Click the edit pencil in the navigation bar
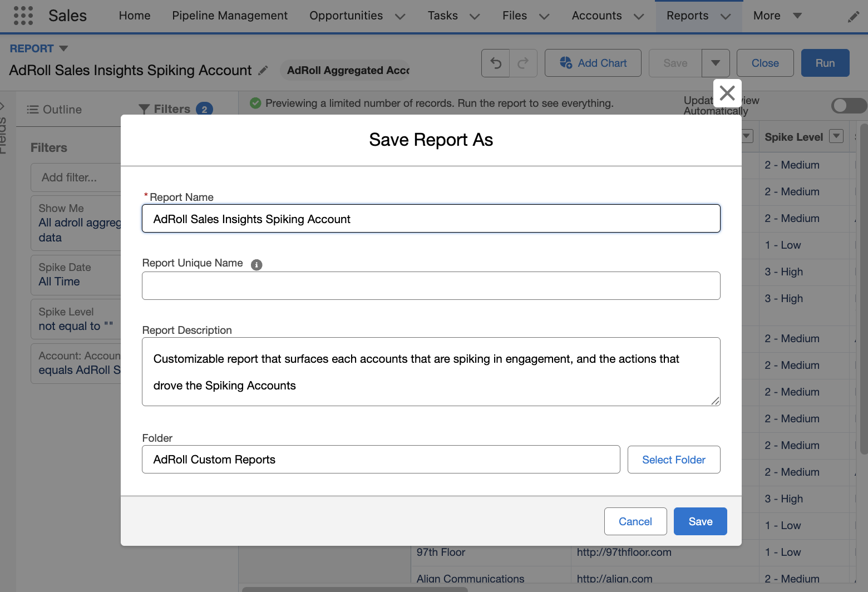This screenshot has height=592, width=868. pyautogui.click(x=853, y=17)
